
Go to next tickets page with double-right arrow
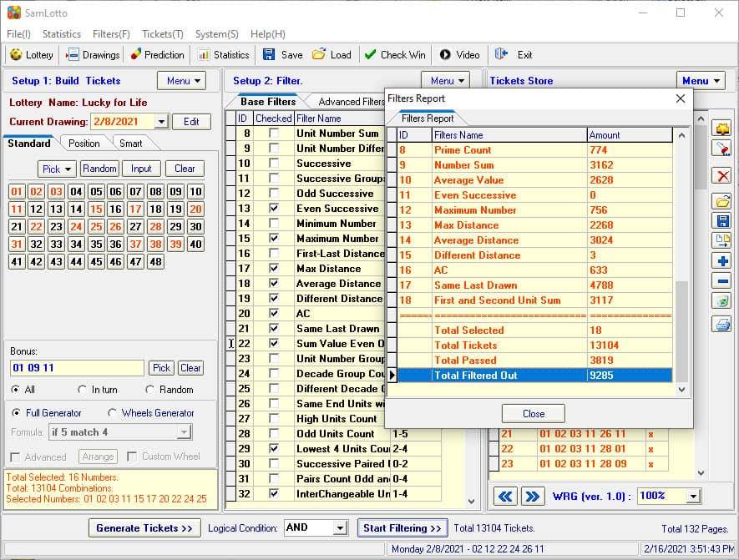[x=533, y=496]
